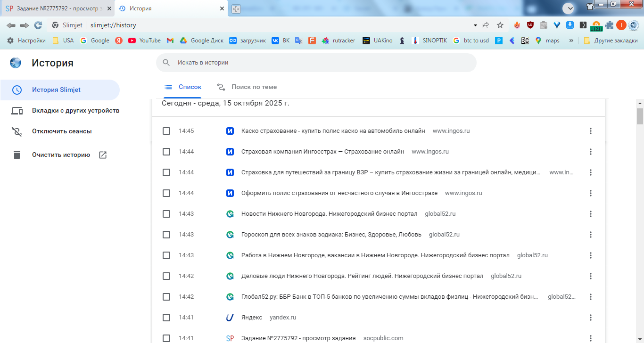Select checkbox for Деловые люди Нижнего Новгорода
644x343 pixels.
tap(166, 276)
